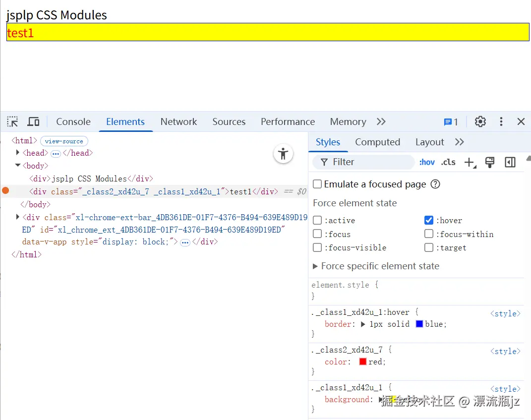
Task: Check Emulate a focused page
Action: (317, 184)
